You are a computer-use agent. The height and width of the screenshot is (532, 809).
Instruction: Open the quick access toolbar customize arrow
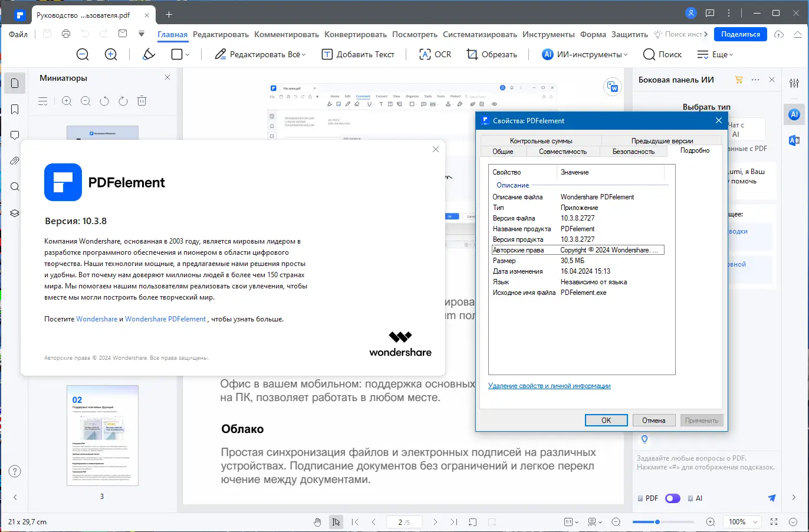tap(142, 34)
